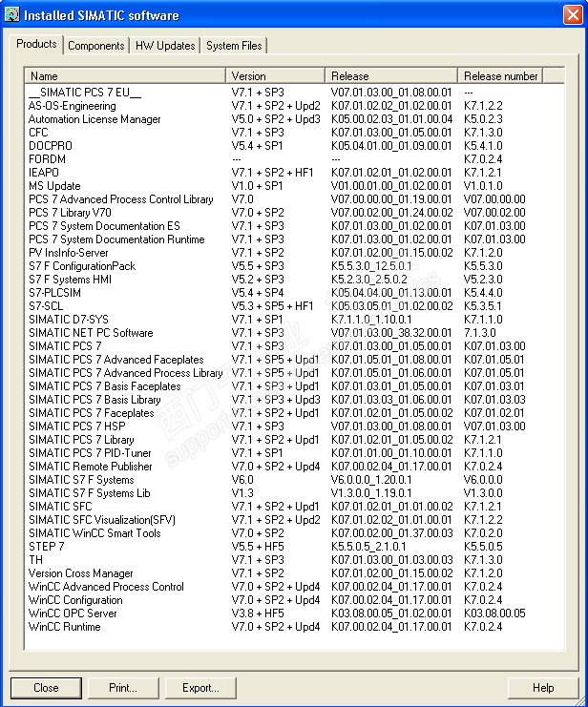Click release K5.5.3.0_12.5.0.1

coord(371,266)
